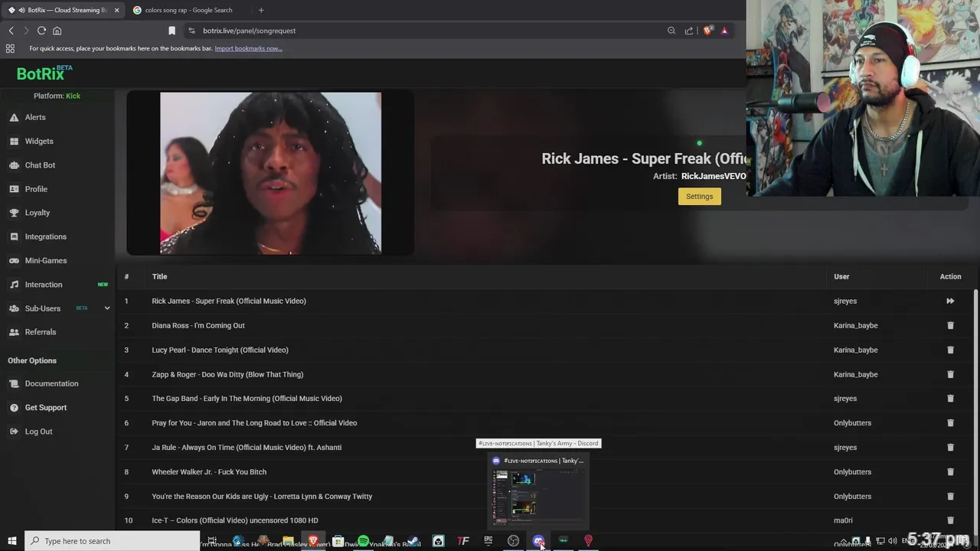This screenshot has height=551, width=980.
Task: Open Brave Shields icon
Action: [707, 31]
